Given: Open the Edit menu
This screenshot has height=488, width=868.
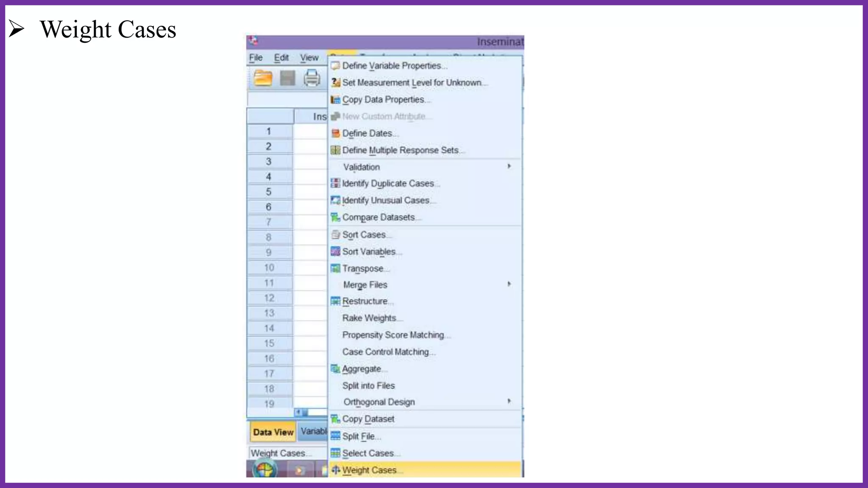Looking at the screenshot, I should tap(281, 58).
